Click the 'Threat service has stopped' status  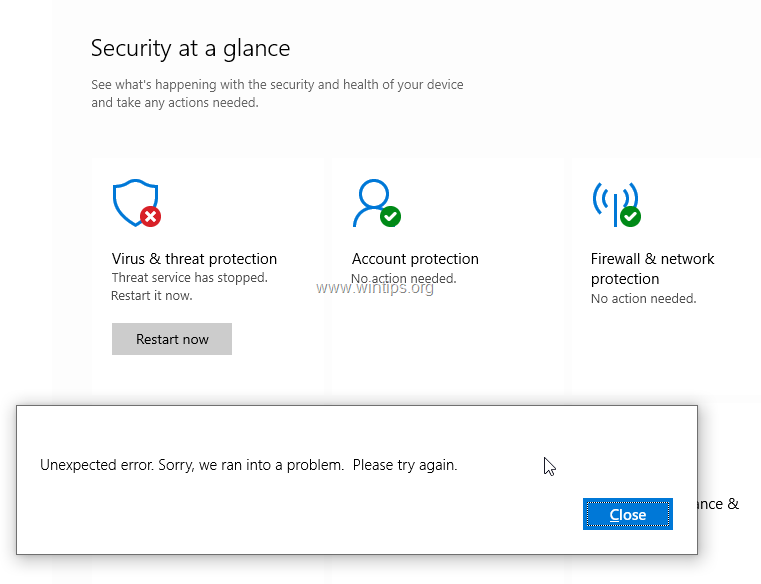(189, 278)
